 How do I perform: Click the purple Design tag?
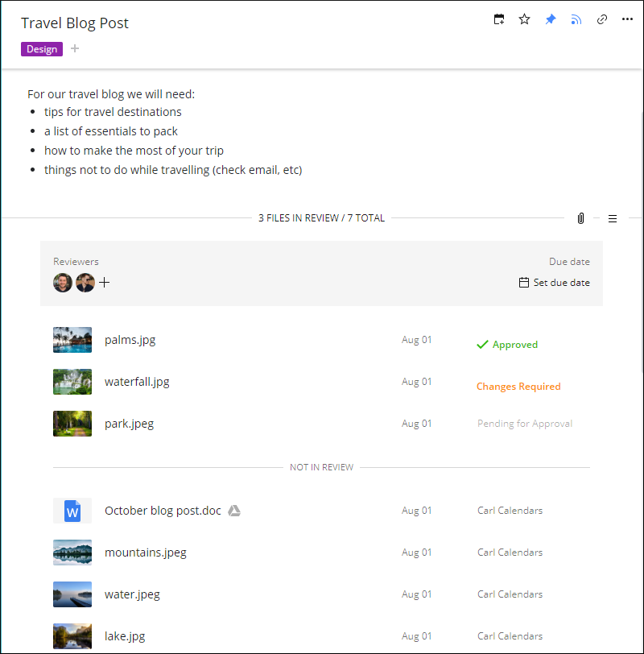tap(42, 49)
